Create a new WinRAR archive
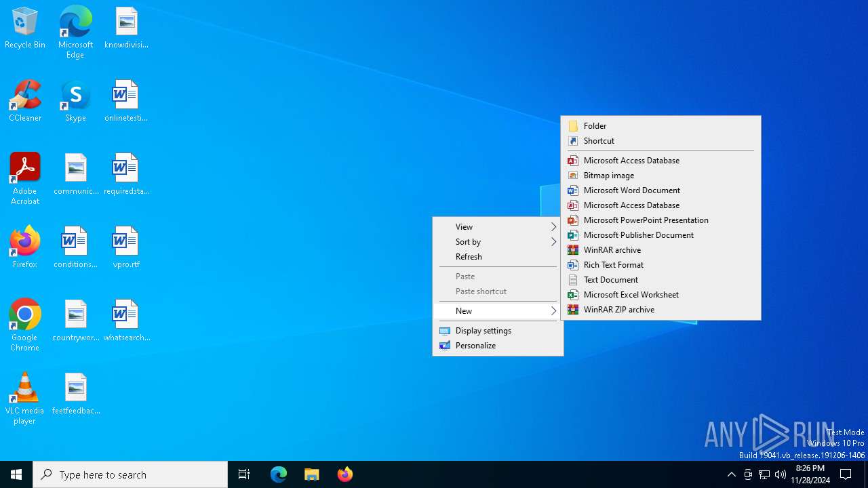This screenshot has height=488, width=868. [x=660, y=250]
